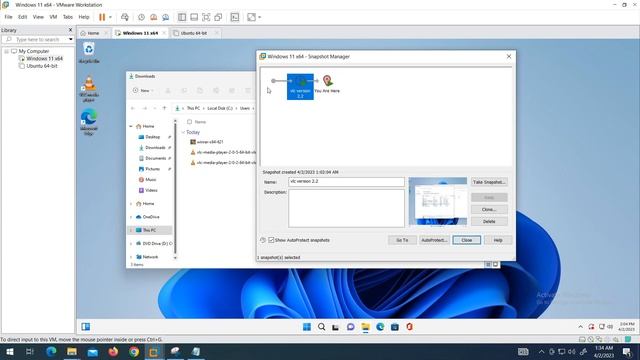Open console view toolbar icon
The width and height of the screenshot is (640, 360).
pos(235,17)
